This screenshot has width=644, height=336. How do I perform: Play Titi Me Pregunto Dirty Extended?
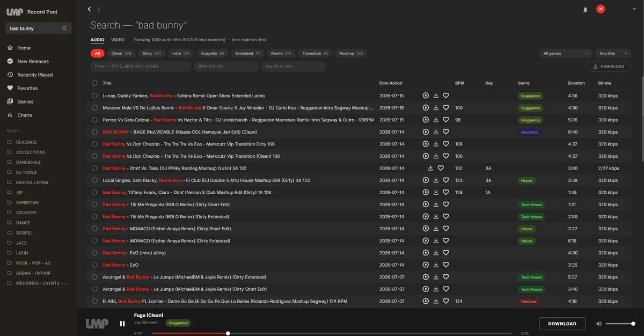point(426,216)
